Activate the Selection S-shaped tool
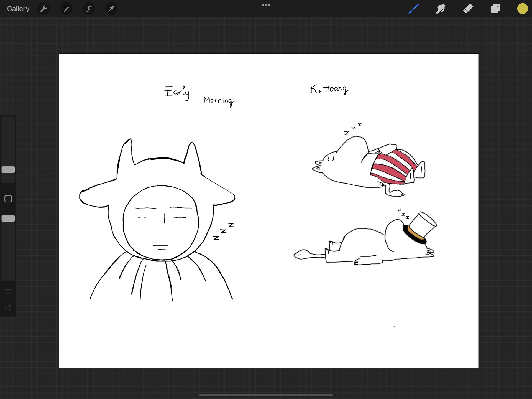 (x=89, y=9)
